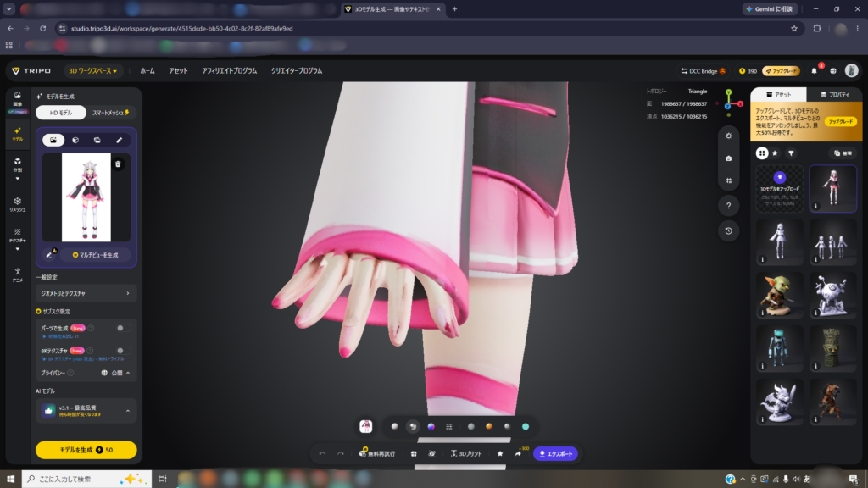Select the orange material sphere swatch
The image size is (868, 488).
pos(489,427)
